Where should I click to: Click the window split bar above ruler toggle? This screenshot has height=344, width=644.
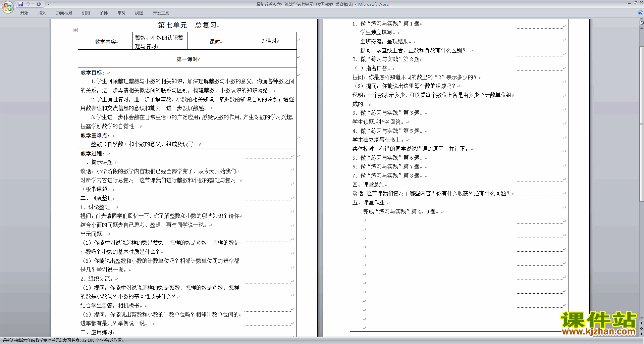(x=642, y=19)
